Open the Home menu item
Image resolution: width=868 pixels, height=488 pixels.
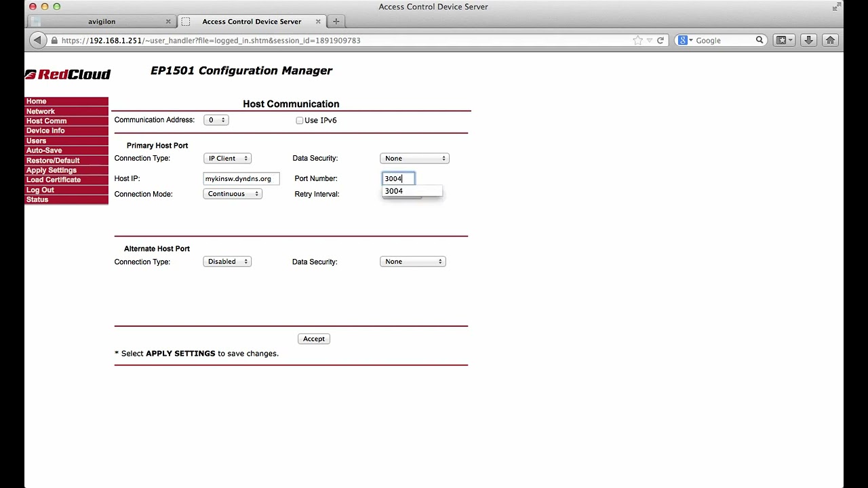coord(66,102)
